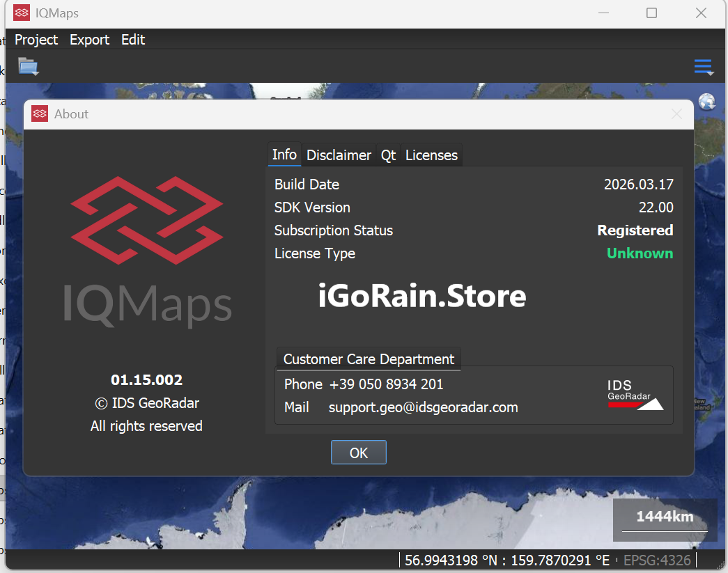Open the Project menu
The width and height of the screenshot is (728, 573).
tap(36, 40)
